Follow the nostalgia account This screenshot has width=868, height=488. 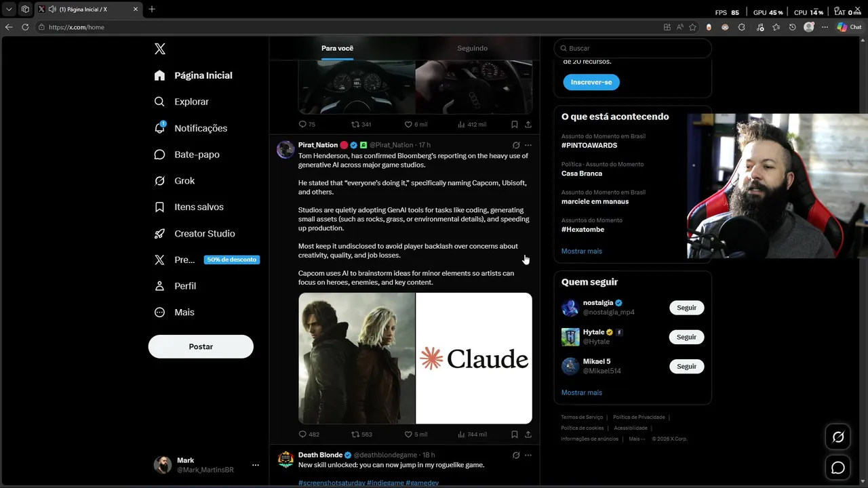686,308
